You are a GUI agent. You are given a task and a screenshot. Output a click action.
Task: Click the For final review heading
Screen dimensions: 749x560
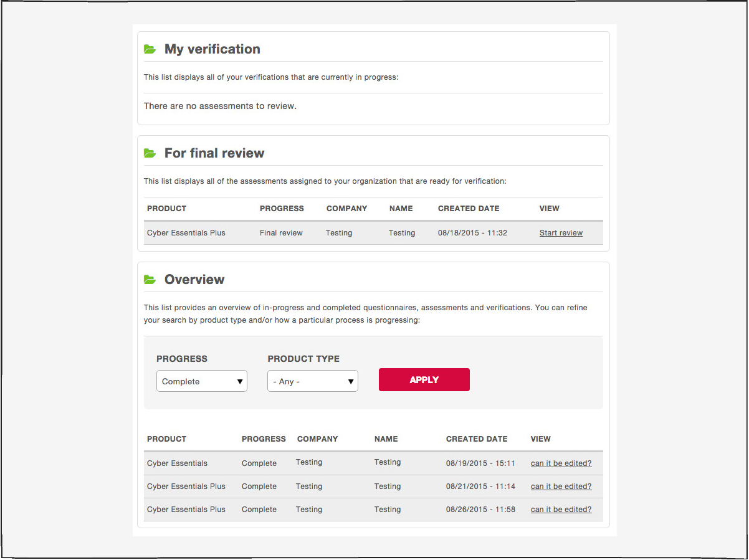pos(214,153)
